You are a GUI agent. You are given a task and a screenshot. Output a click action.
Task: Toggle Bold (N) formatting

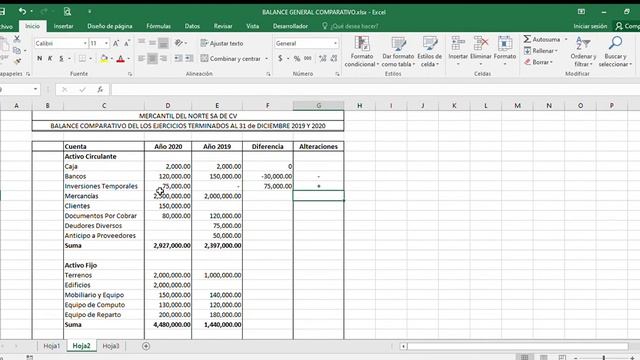[x=40, y=59]
